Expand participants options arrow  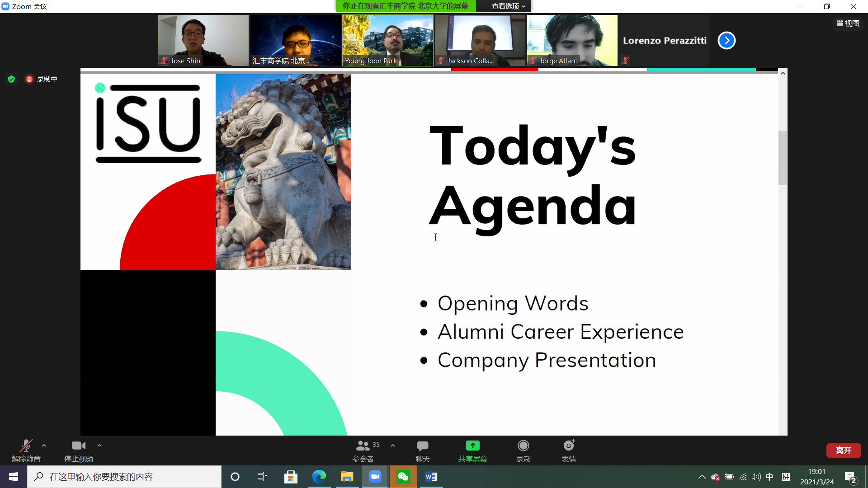pyautogui.click(x=393, y=446)
